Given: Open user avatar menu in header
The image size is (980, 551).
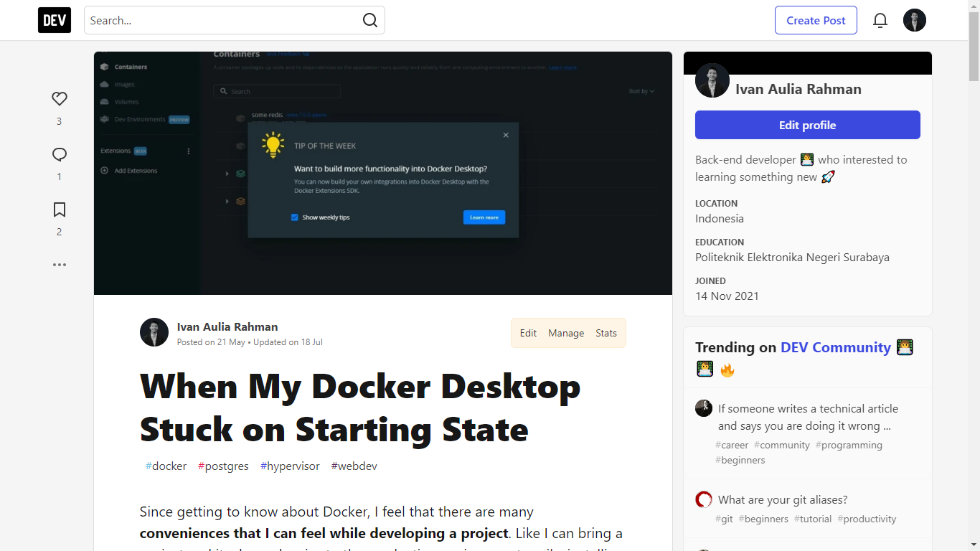Looking at the screenshot, I should point(915,20).
